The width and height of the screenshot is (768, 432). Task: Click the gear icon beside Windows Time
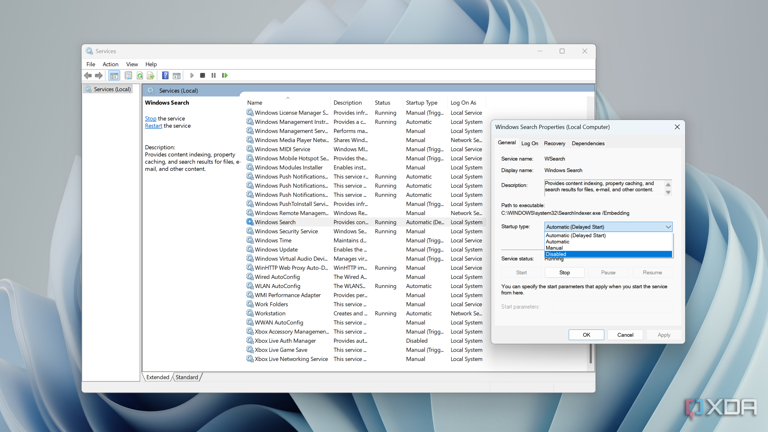tap(250, 240)
